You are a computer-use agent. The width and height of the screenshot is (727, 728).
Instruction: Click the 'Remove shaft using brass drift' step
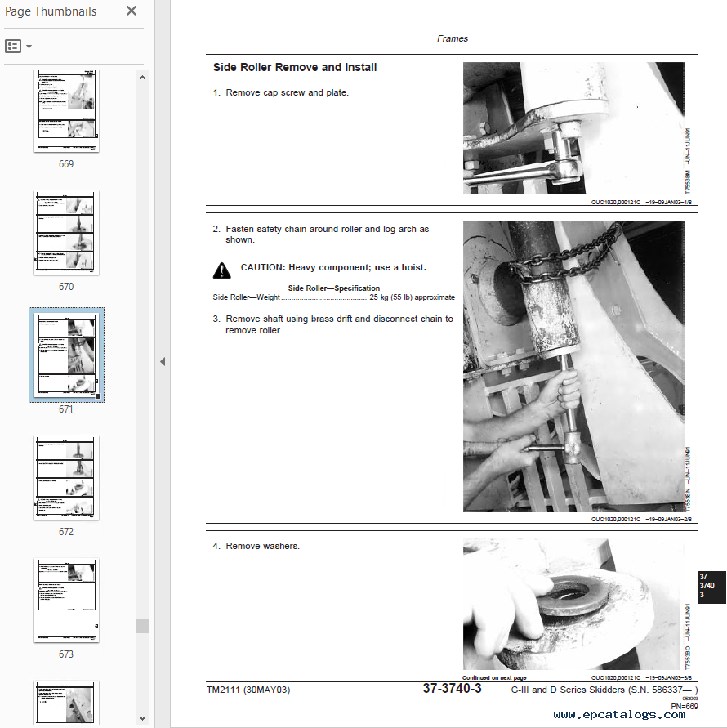coord(332,324)
